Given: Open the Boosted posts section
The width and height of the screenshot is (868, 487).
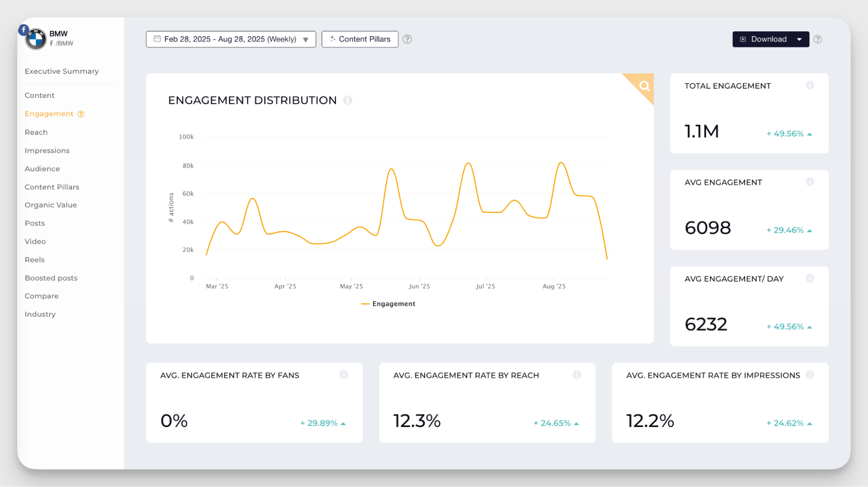Looking at the screenshot, I should coord(51,278).
